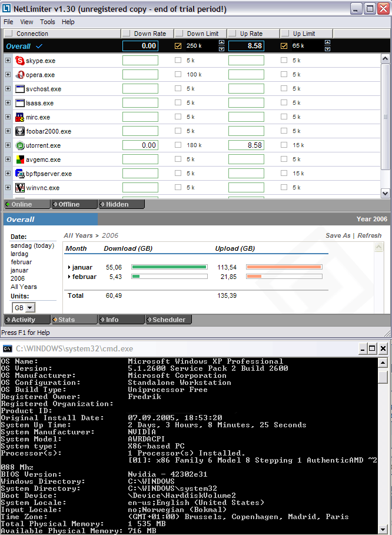
Task: Enable up limit checkbox for mirc.exe
Action: [x=284, y=117]
